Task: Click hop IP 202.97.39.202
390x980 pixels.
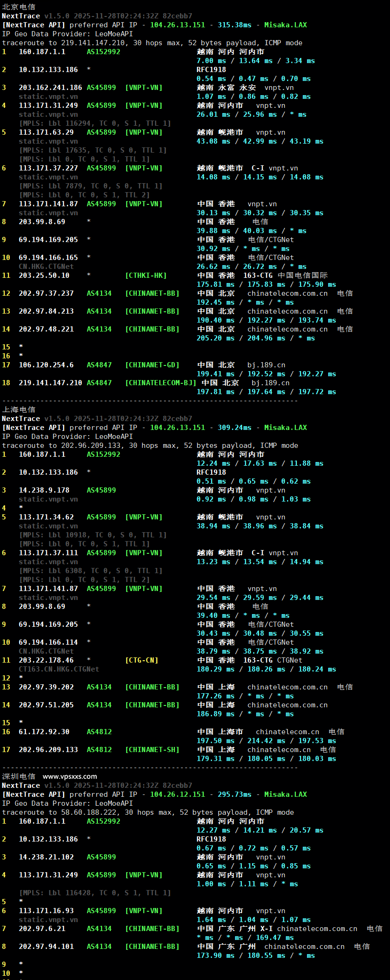Action: [x=46, y=687]
